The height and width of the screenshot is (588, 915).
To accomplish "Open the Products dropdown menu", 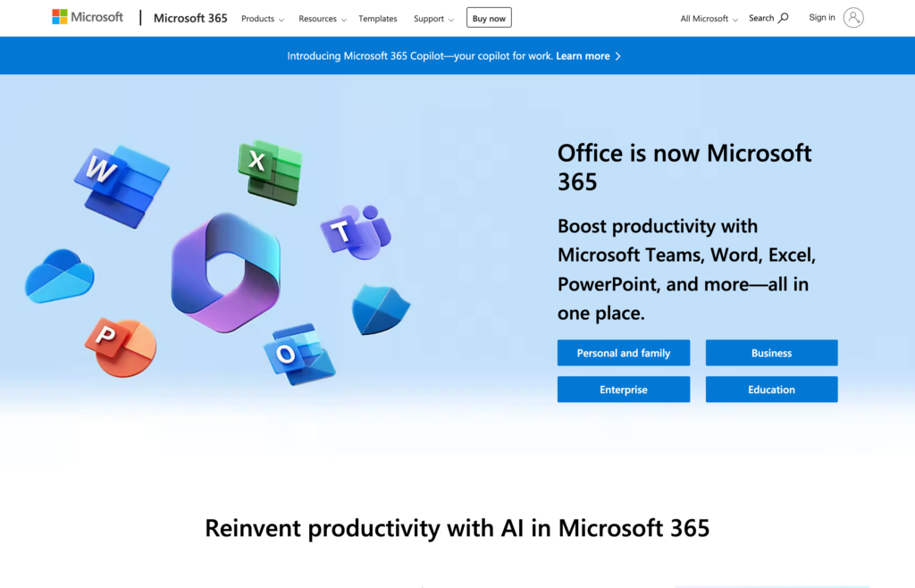I will (263, 19).
